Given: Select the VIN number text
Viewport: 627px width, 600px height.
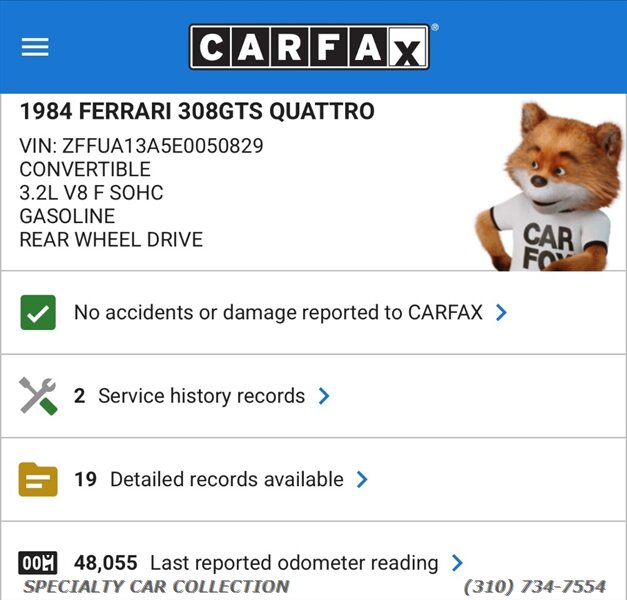Looking at the screenshot, I should point(142,146).
